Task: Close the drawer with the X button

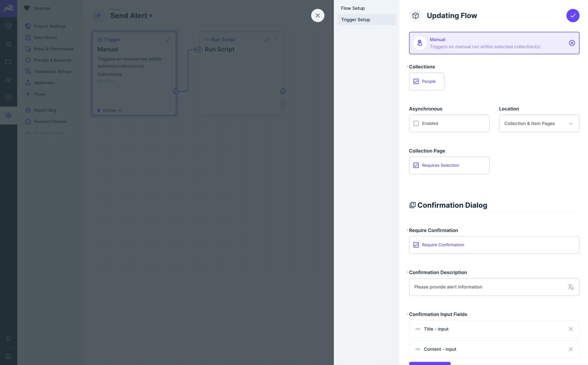Action: (318, 15)
